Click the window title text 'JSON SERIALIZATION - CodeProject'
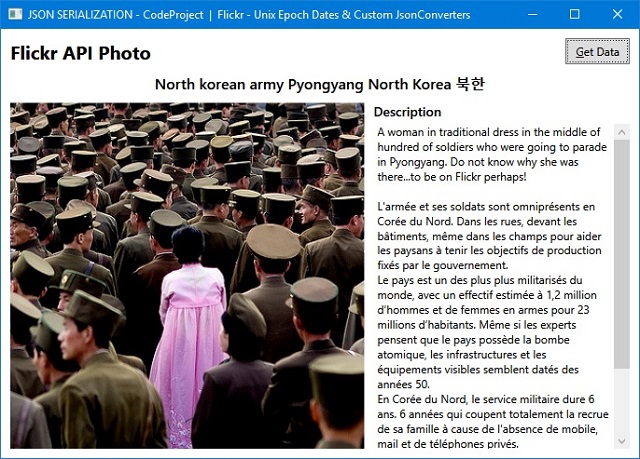Viewport: 640px width, 459px height. coord(116,15)
